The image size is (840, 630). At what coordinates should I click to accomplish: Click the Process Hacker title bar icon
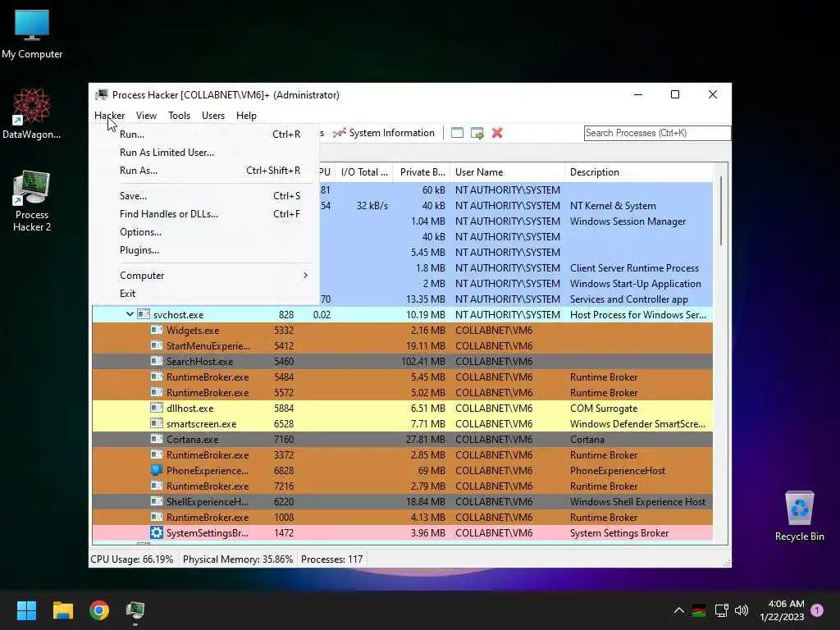pyautogui.click(x=101, y=95)
